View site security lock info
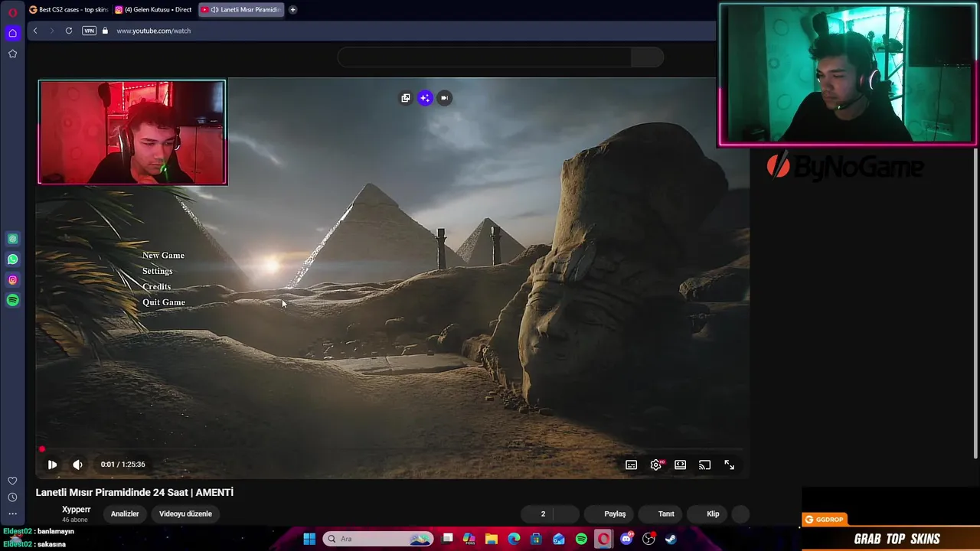The image size is (980, 551). [105, 31]
